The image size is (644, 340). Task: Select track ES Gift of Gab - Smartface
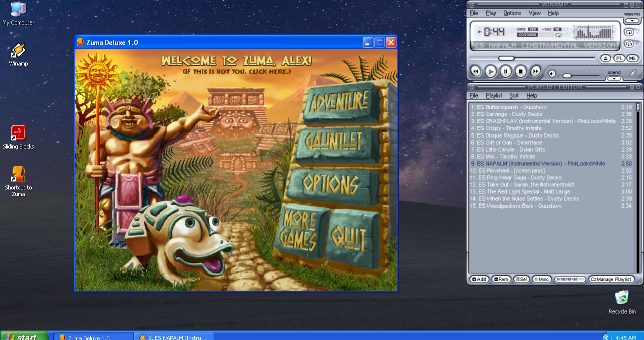[x=551, y=143]
